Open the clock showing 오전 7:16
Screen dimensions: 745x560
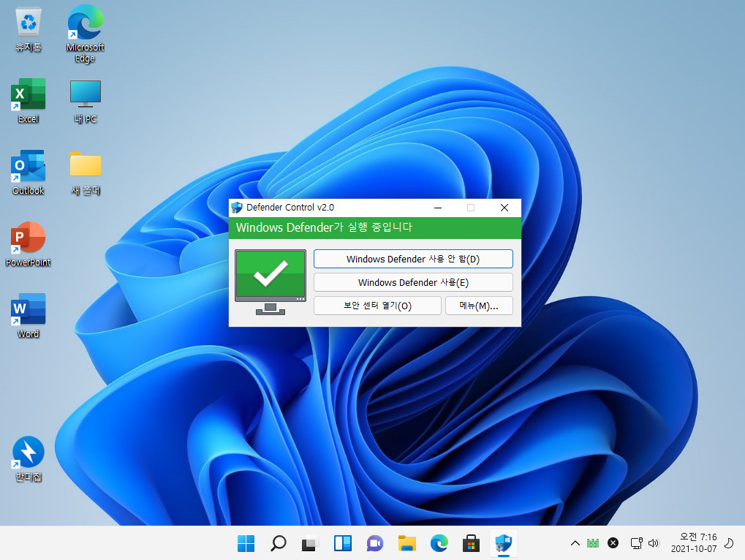click(694, 543)
